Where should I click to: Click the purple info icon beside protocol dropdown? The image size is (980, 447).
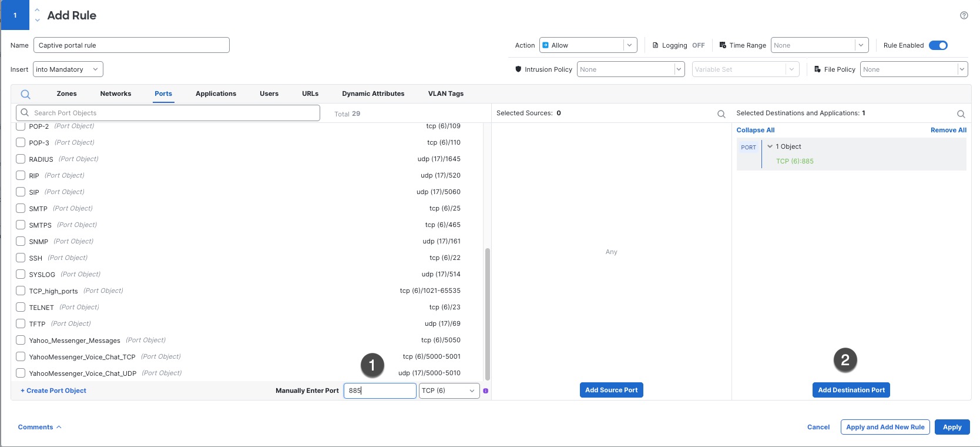485,391
